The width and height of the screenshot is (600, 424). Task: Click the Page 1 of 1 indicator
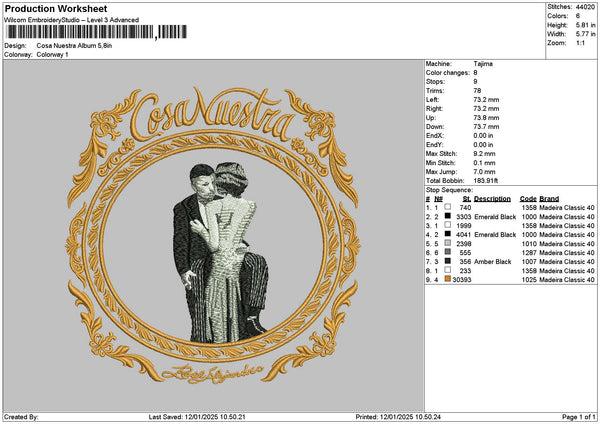[x=579, y=417]
